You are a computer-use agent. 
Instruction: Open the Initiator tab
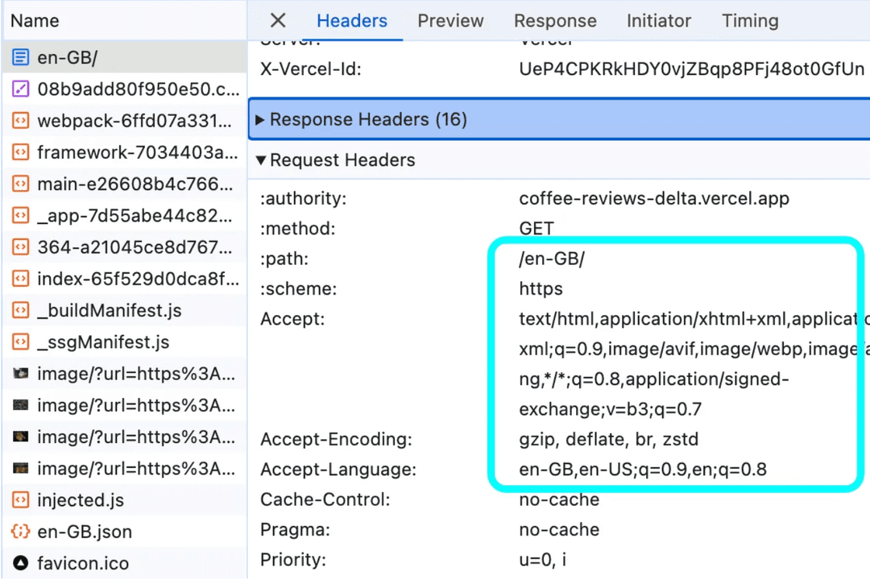[x=658, y=21]
